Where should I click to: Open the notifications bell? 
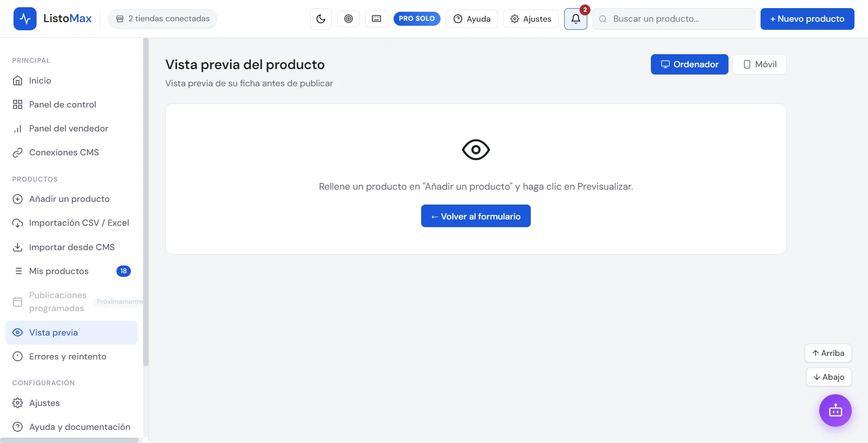[x=576, y=19]
